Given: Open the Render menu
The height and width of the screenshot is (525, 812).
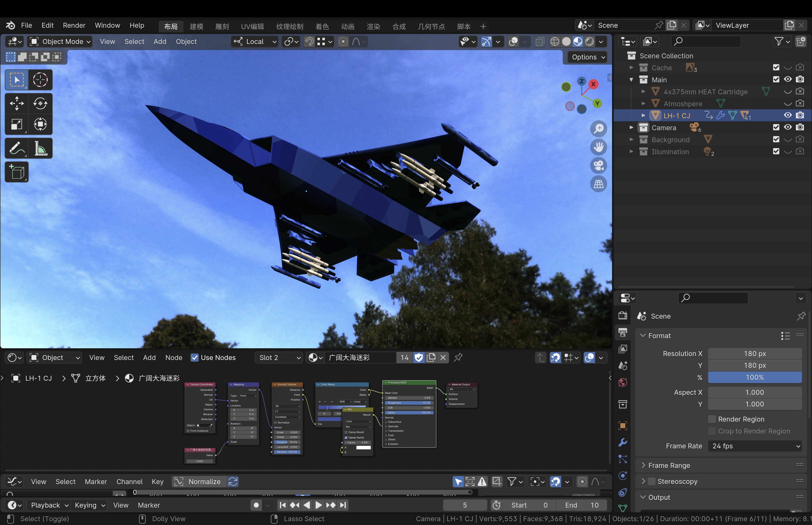Looking at the screenshot, I should [74, 26].
